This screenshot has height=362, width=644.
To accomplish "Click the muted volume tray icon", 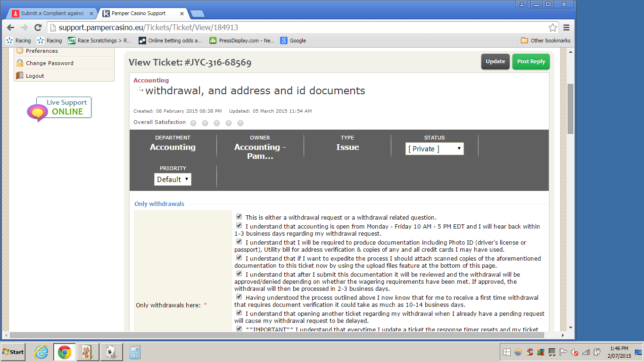I will pyautogui.click(x=575, y=352).
